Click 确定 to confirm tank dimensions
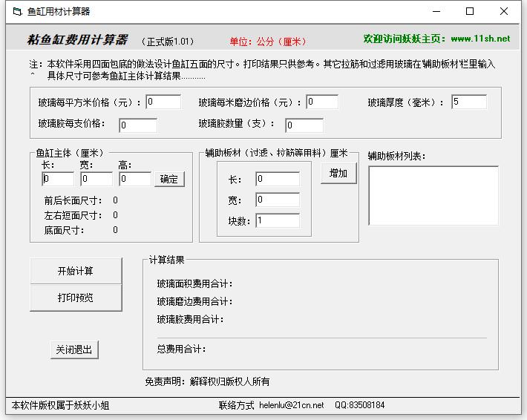 [169, 179]
